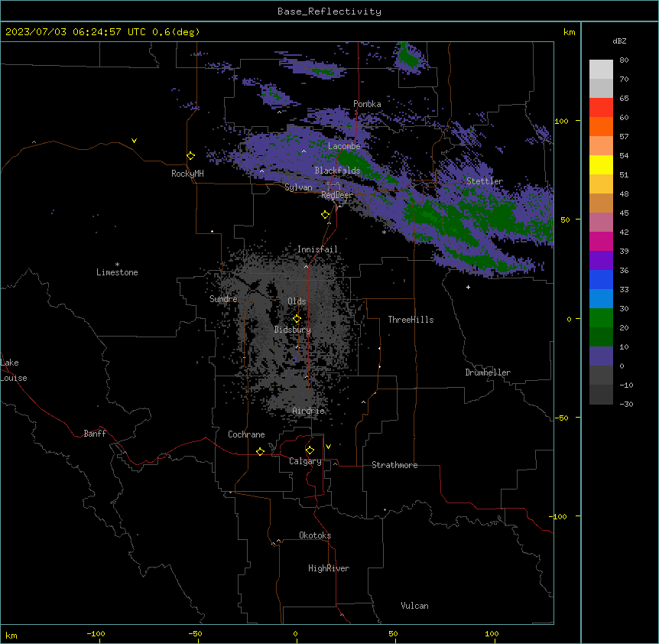Click the yellow V marker east of Calgary

[328, 447]
